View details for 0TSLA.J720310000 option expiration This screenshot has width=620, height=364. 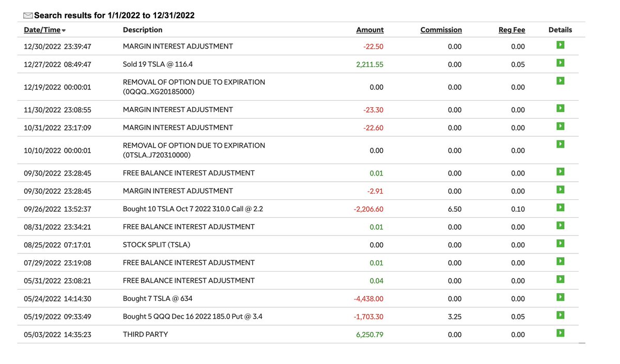click(561, 144)
